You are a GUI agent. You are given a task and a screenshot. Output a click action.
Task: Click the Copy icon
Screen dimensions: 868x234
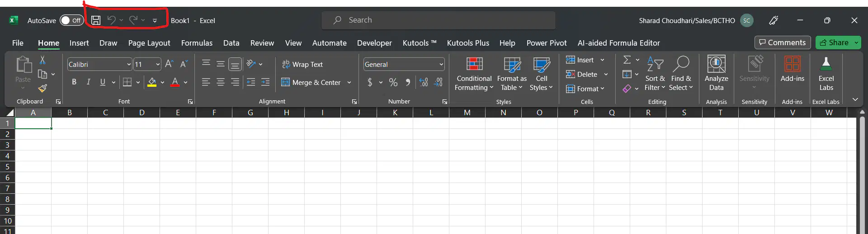[42, 74]
